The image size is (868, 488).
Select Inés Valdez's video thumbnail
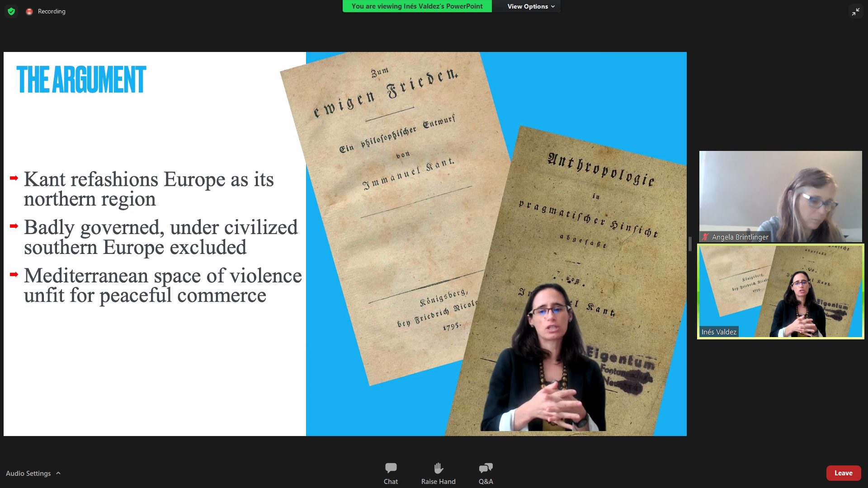pos(780,291)
